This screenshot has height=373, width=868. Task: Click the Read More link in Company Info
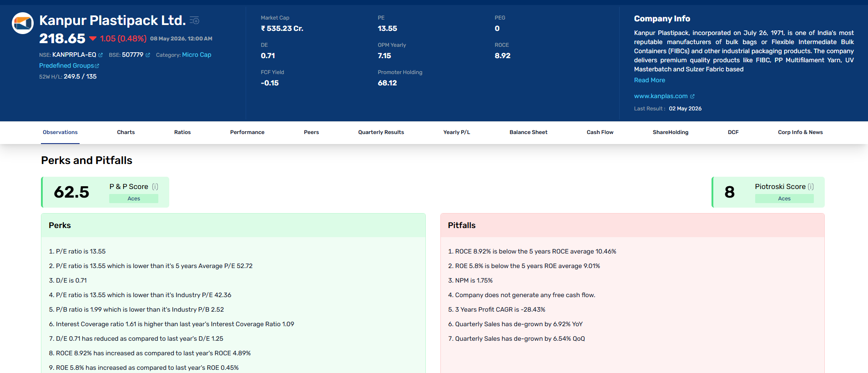coord(650,80)
